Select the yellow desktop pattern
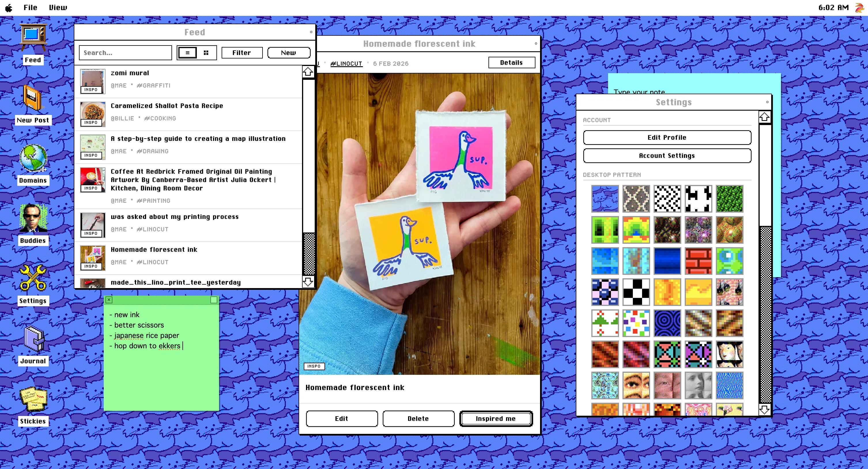 (x=698, y=292)
